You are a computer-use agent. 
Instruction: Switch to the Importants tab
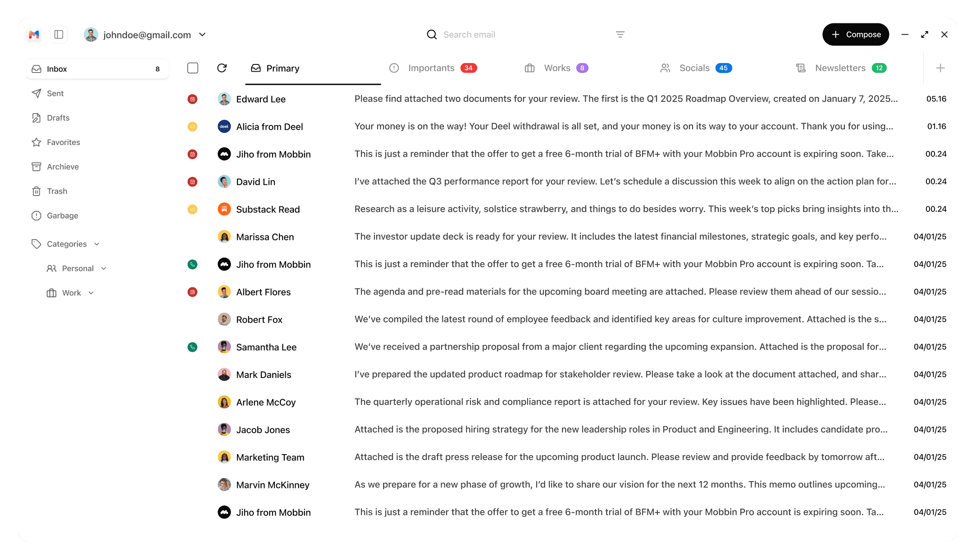(x=431, y=68)
